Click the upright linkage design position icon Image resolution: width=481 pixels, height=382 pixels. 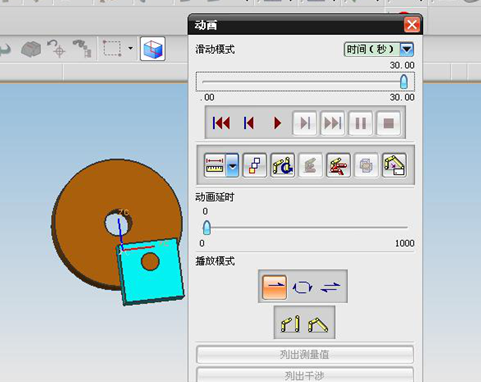pyautogui.click(x=290, y=323)
